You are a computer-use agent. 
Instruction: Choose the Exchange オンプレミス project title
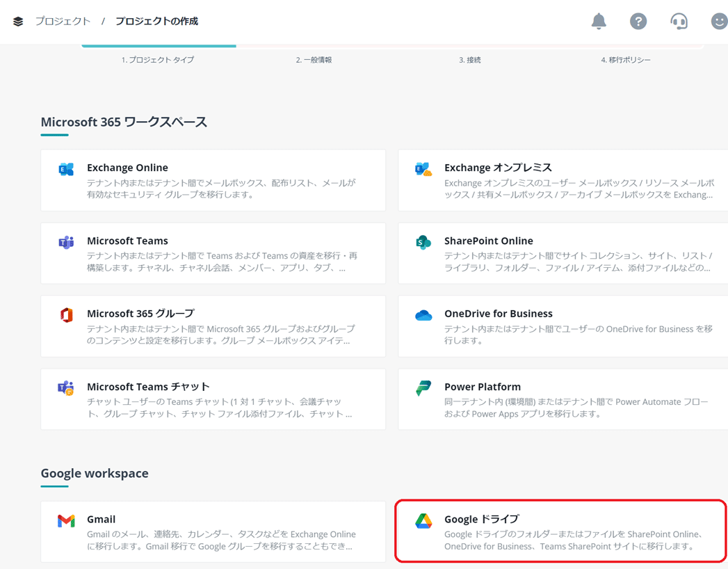[498, 168]
